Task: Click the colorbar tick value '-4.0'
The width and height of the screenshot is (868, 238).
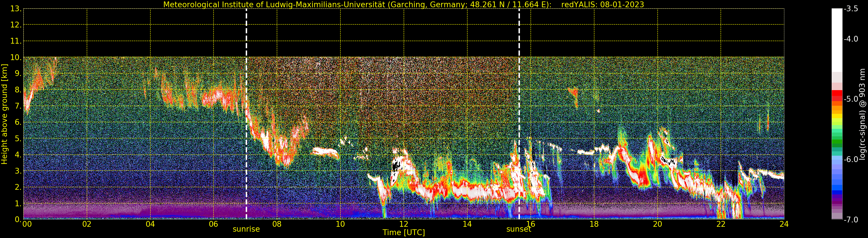Action: [851, 39]
